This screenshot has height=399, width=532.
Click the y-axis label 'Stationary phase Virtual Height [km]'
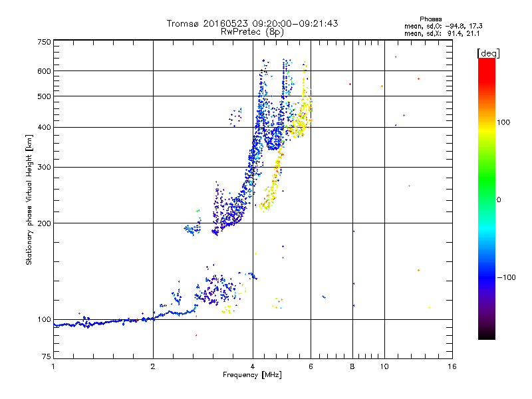[29, 200]
